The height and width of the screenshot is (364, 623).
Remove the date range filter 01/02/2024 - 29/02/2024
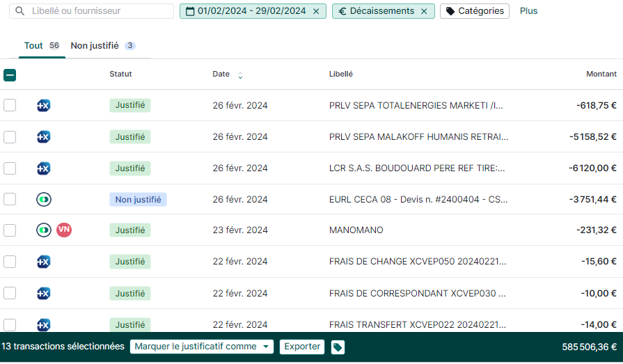coord(316,11)
